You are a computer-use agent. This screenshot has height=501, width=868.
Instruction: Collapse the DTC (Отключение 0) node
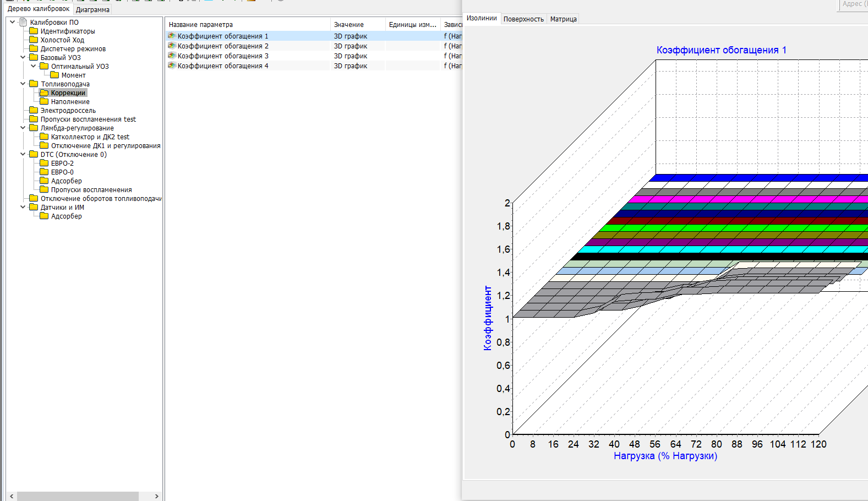click(23, 154)
